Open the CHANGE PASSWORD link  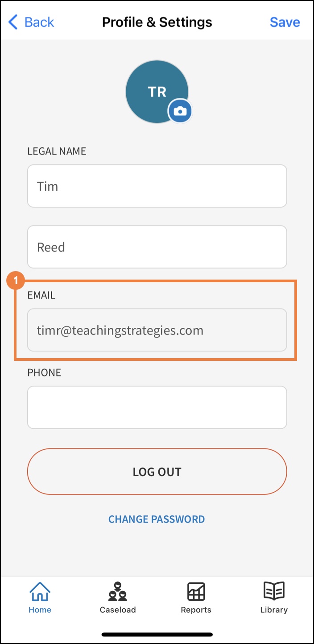(x=157, y=519)
